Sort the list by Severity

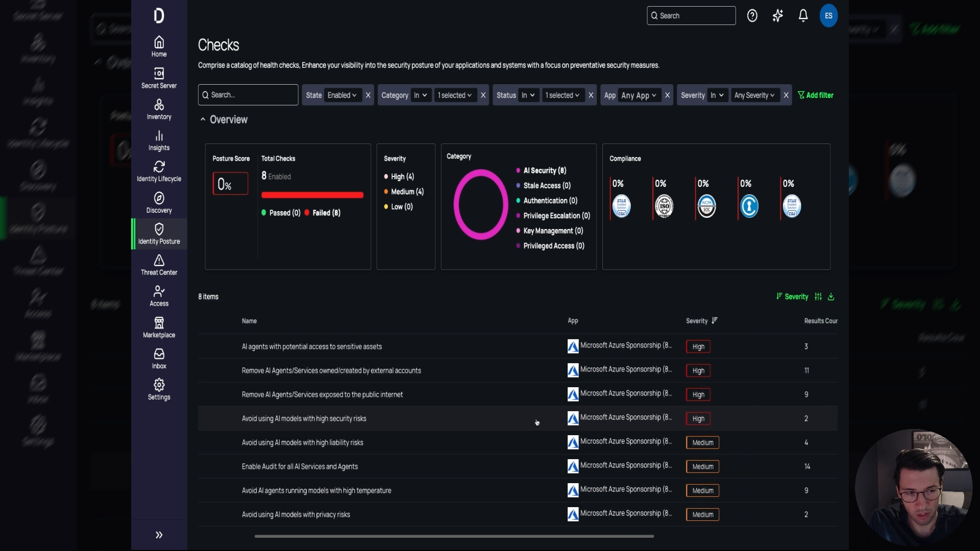pos(792,296)
